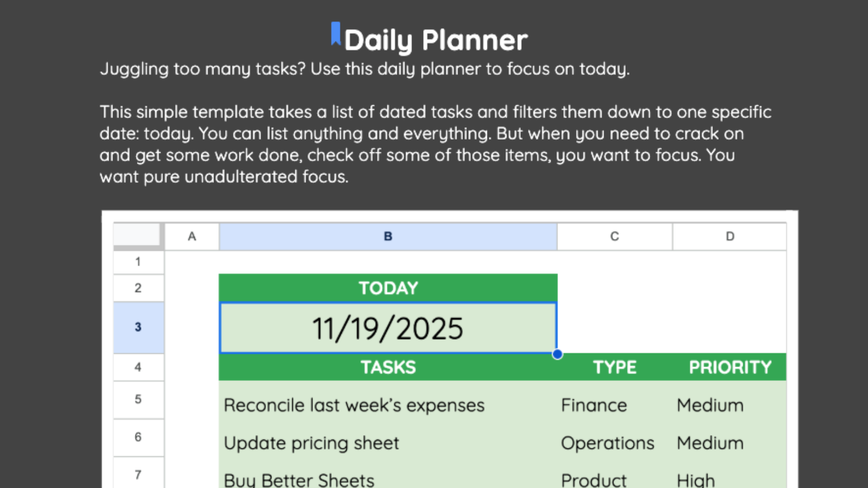Click the green TODAY header cell
Viewport: 868px width, 488px height.
pos(388,288)
